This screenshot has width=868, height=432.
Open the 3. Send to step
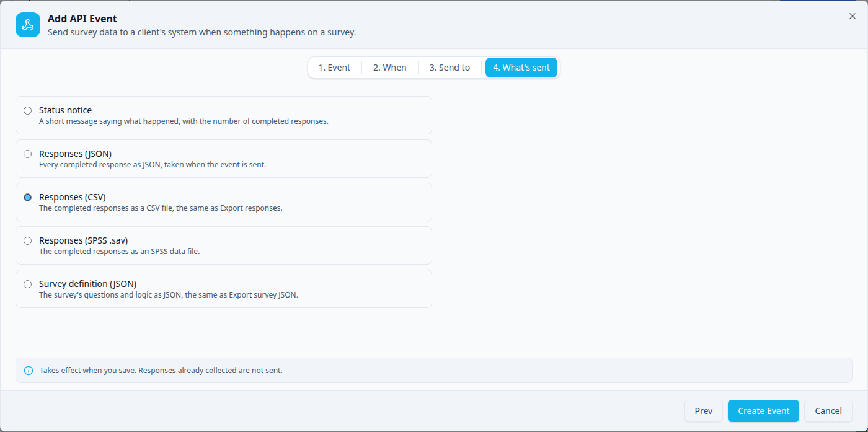click(x=449, y=68)
